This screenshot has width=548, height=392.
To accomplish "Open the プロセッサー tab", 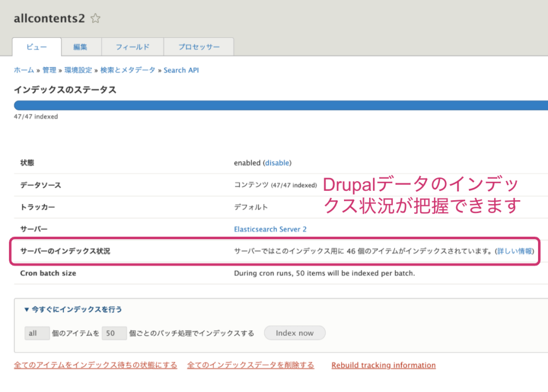I will click(x=199, y=47).
